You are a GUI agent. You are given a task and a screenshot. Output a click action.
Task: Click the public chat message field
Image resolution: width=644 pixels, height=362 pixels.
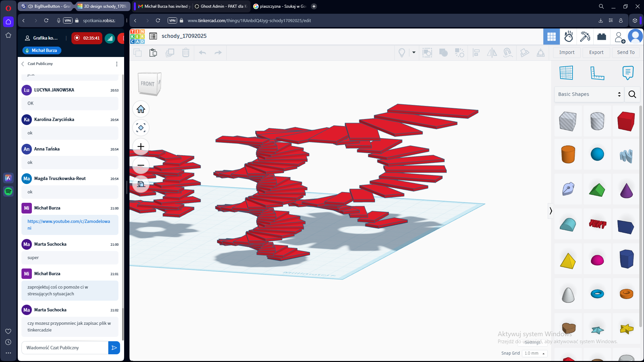coord(65,348)
